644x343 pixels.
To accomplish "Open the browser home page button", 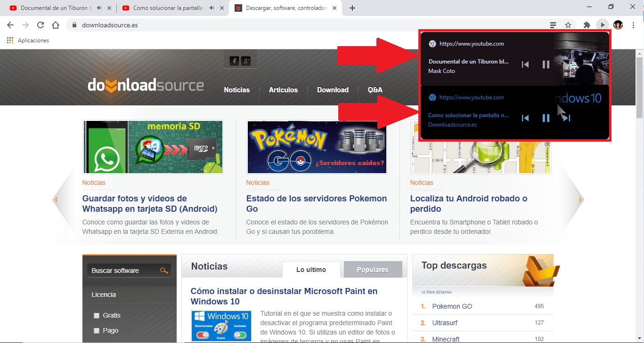I will [56, 25].
